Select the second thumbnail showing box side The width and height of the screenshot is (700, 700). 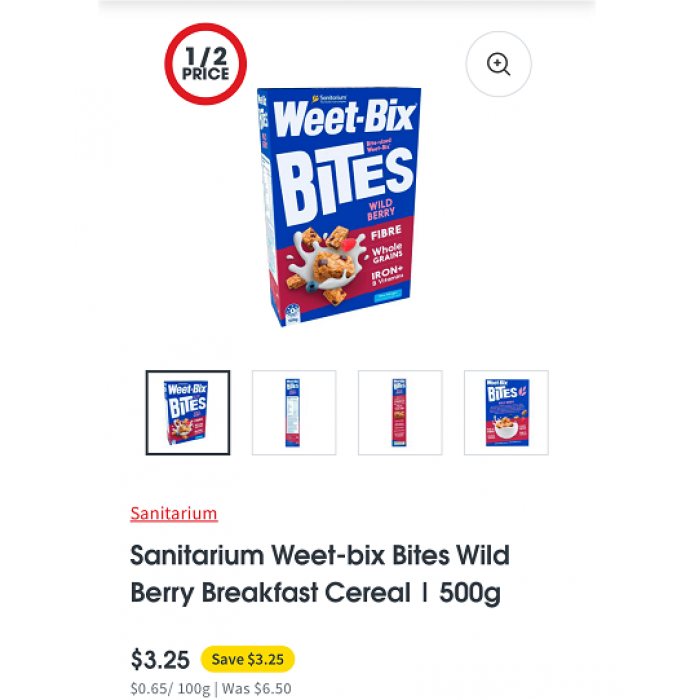pos(293,412)
